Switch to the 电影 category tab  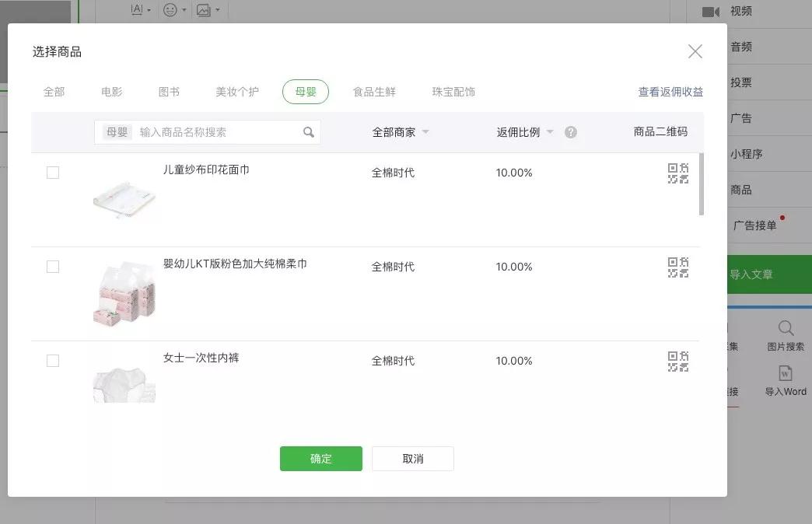(x=112, y=92)
